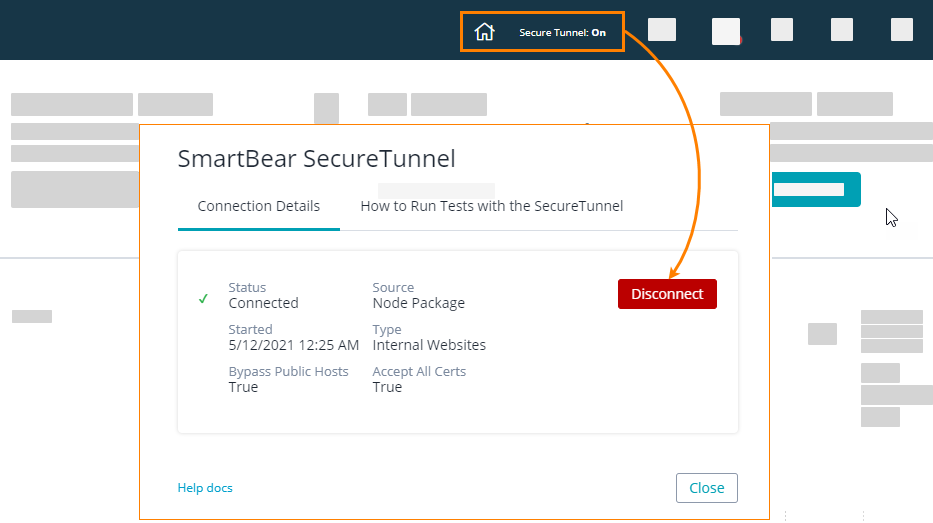The image size is (933, 523).
Task: Click the Source value Node Package
Action: point(418,303)
